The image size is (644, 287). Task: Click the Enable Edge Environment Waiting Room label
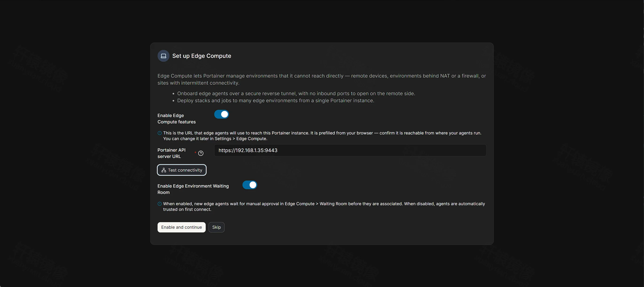click(193, 189)
